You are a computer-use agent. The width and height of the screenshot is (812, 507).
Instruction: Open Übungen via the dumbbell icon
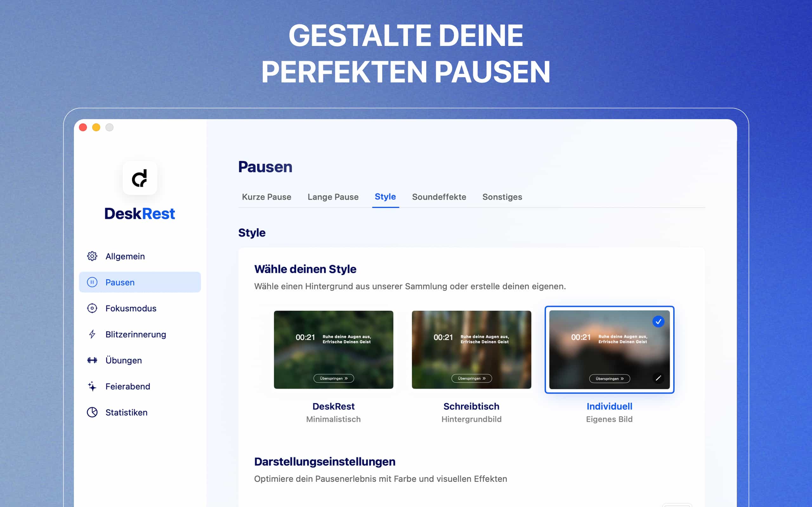click(x=92, y=360)
